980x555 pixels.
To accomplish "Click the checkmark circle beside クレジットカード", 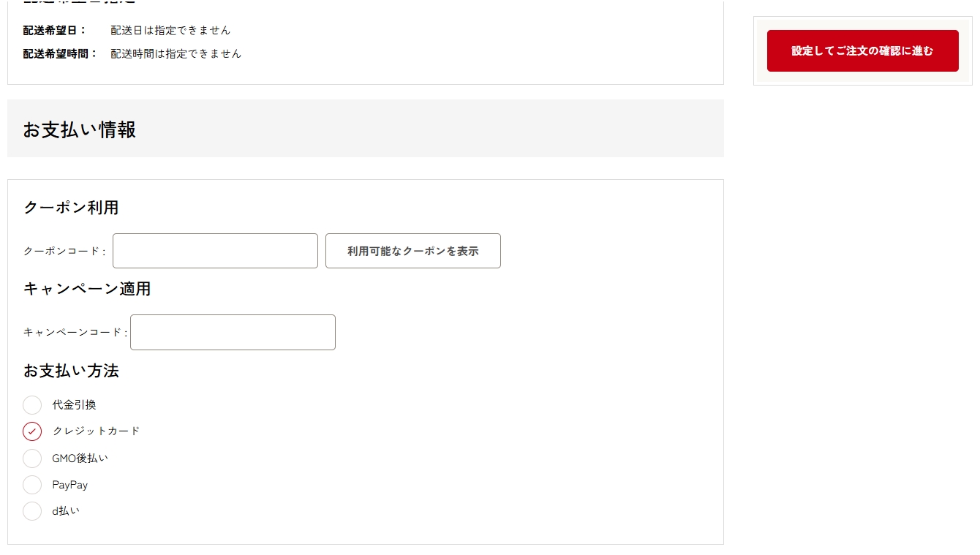I will pyautogui.click(x=32, y=431).
